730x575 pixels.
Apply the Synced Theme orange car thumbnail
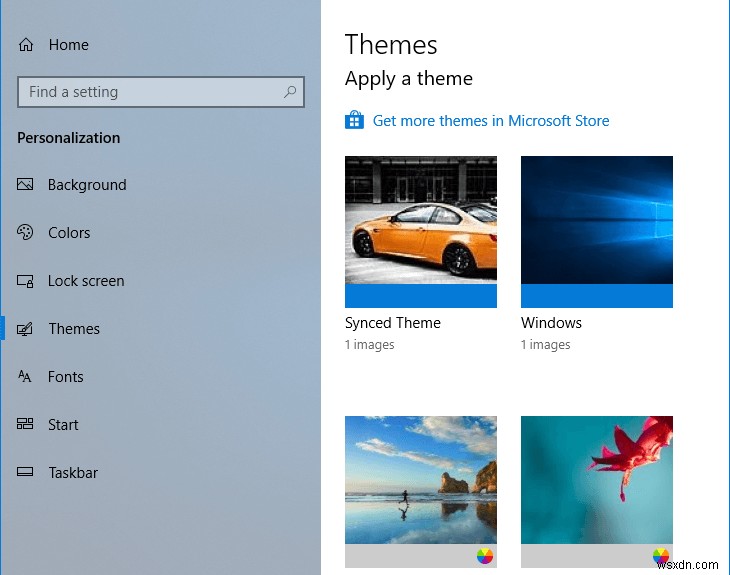(421, 220)
